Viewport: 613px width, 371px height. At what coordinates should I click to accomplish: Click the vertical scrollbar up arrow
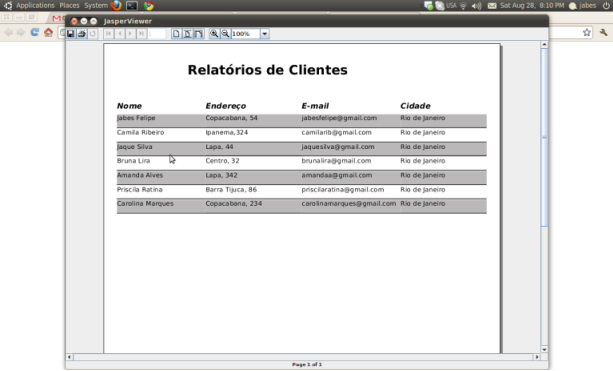544,45
